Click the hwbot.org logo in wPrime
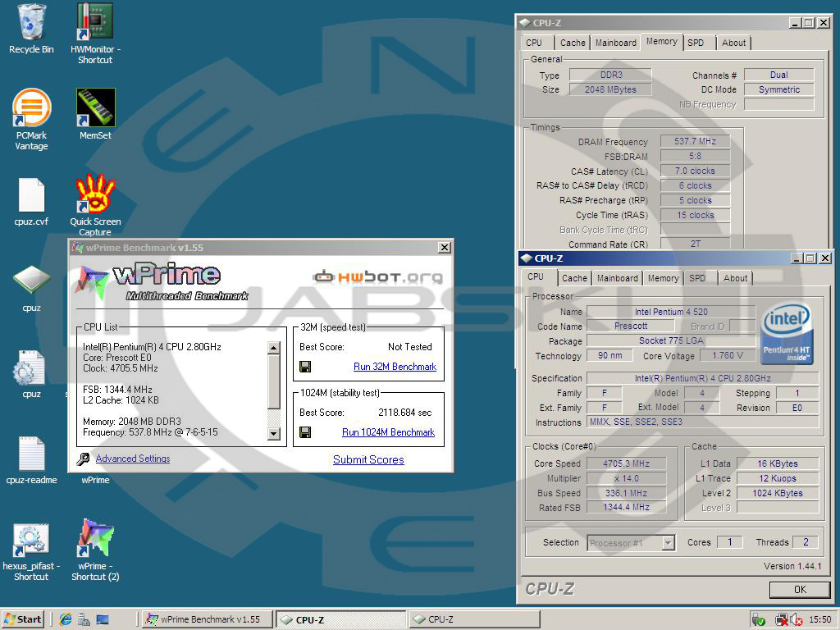This screenshot has height=630, width=840. [x=378, y=276]
